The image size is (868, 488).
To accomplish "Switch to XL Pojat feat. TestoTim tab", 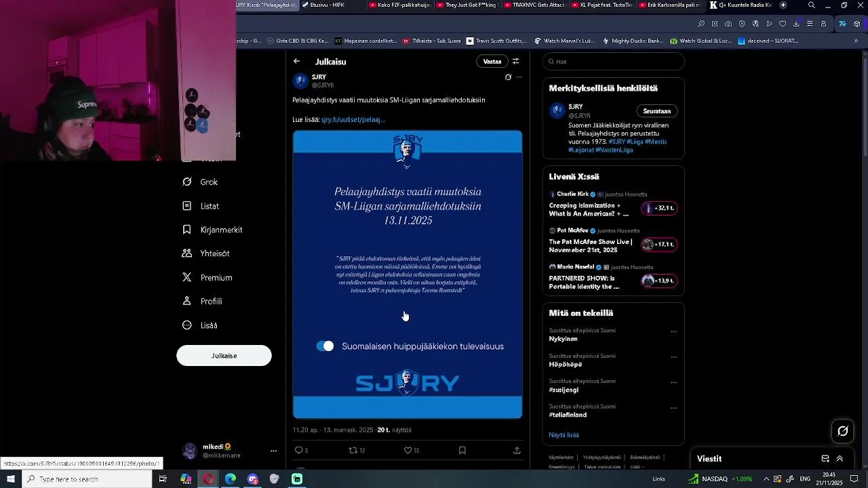I will 603,5.
